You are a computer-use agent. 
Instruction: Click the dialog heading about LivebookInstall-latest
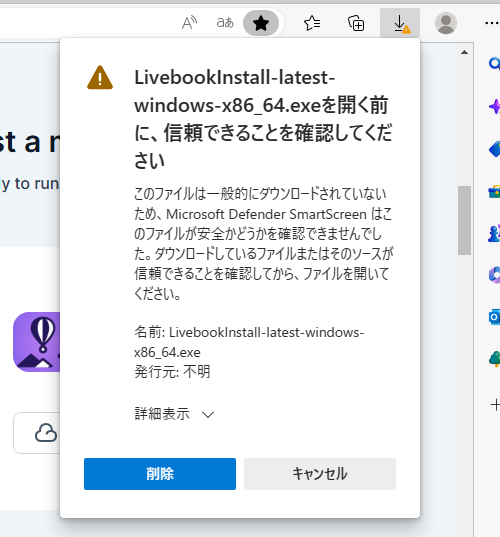tap(263, 118)
